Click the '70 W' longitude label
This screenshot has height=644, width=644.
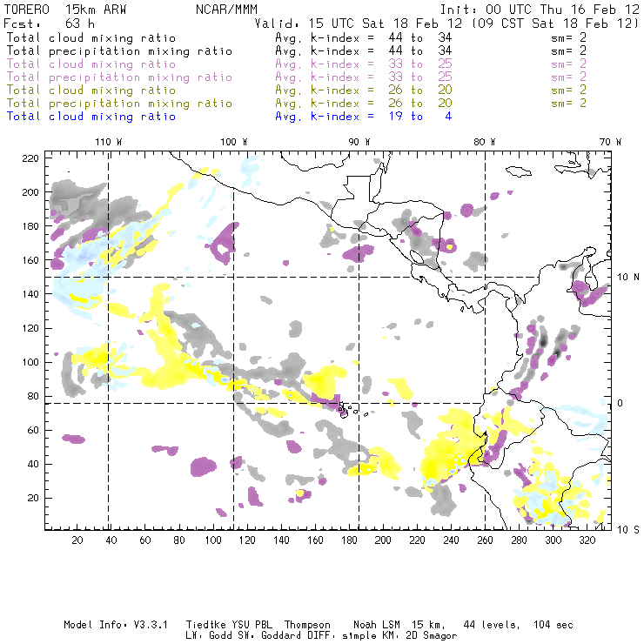point(610,142)
